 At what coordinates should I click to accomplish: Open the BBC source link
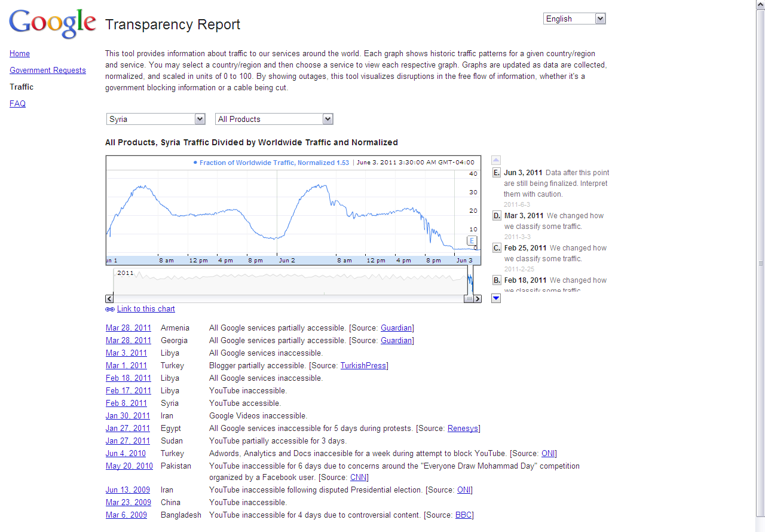pyautogui.click(x=463, y=515)
